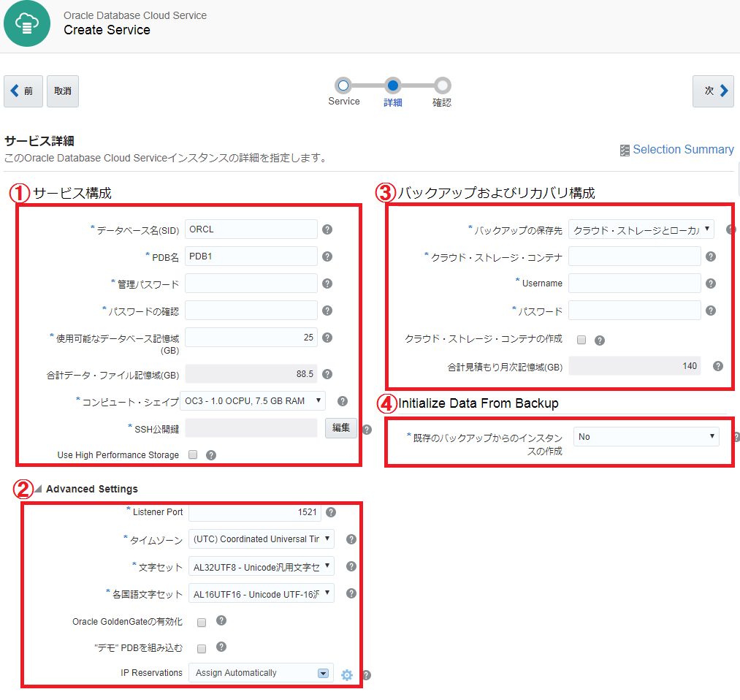The width and height of the screenshot is (740, 700).
Task: Show help for 管理パスワード field
Action: pos(327,284)
